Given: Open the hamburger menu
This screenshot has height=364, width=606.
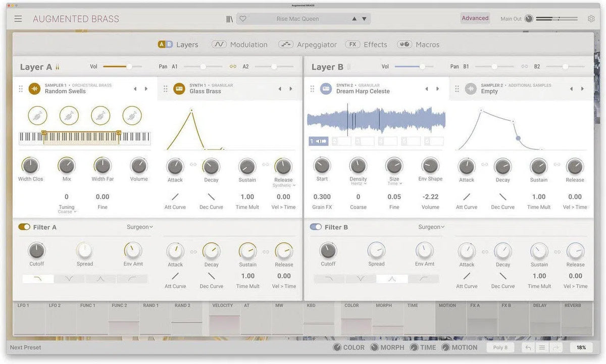Looking at the screenshot, I should 18,18.
